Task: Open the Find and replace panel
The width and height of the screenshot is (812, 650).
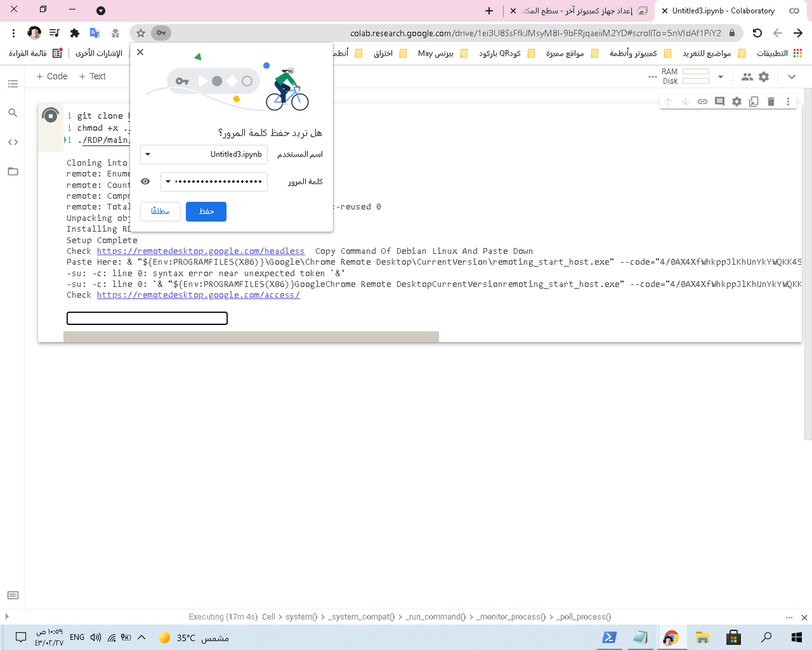Action: [12, 113]
